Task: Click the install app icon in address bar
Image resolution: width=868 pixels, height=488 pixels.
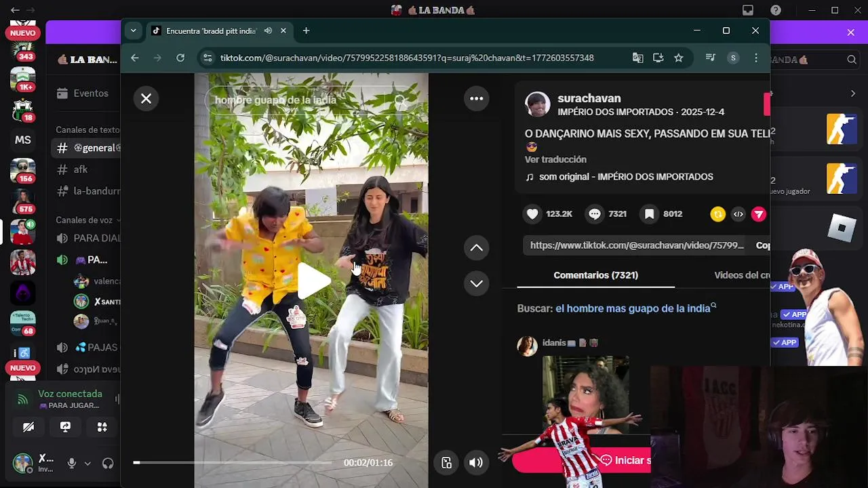Action: pos(658,58)
